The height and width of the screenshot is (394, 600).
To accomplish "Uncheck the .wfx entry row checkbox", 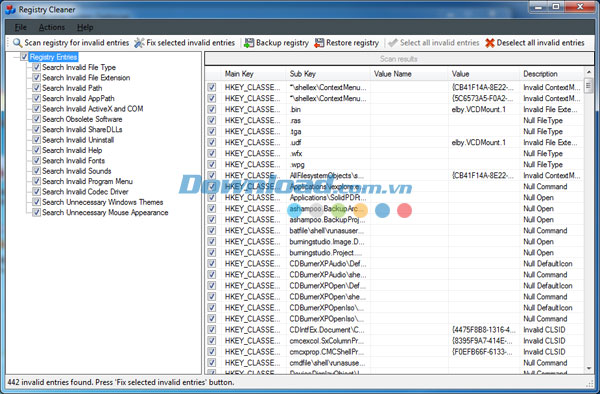I will (212, 153).
